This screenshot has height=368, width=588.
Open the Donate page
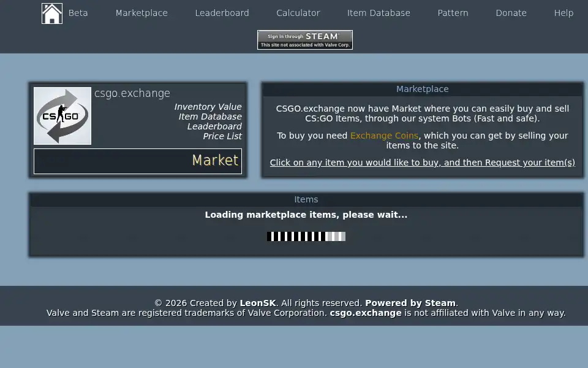pyautogui.click(x=511, y=13)
